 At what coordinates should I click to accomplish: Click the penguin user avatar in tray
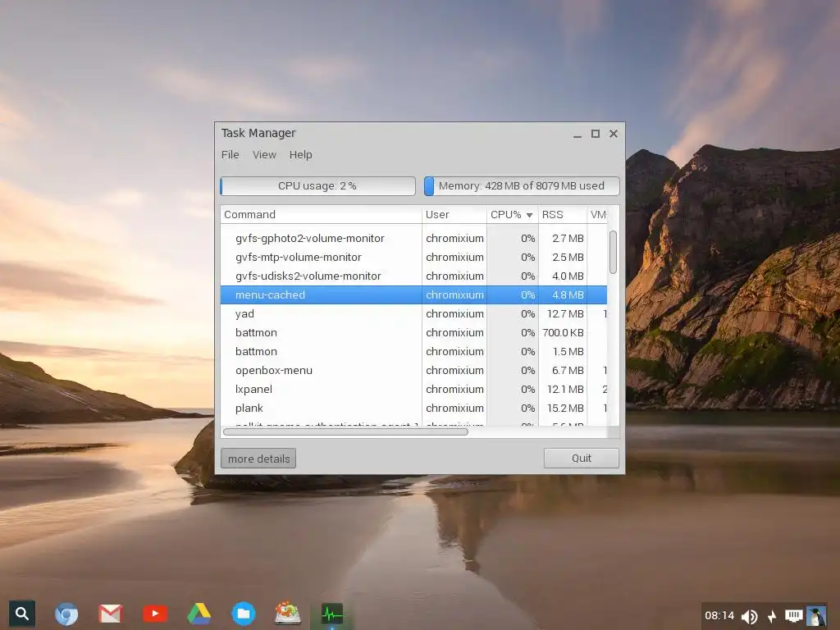(817, 616)
